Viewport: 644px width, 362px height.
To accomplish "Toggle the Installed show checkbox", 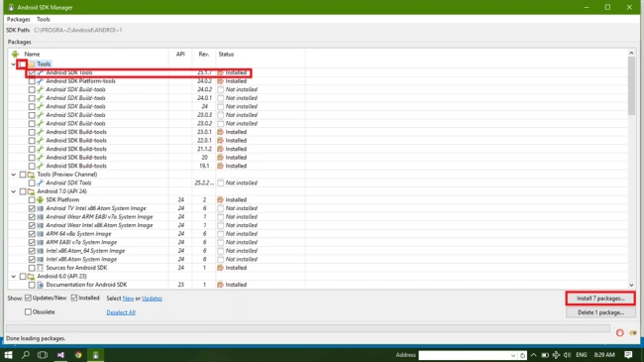I will pos(74,298).
